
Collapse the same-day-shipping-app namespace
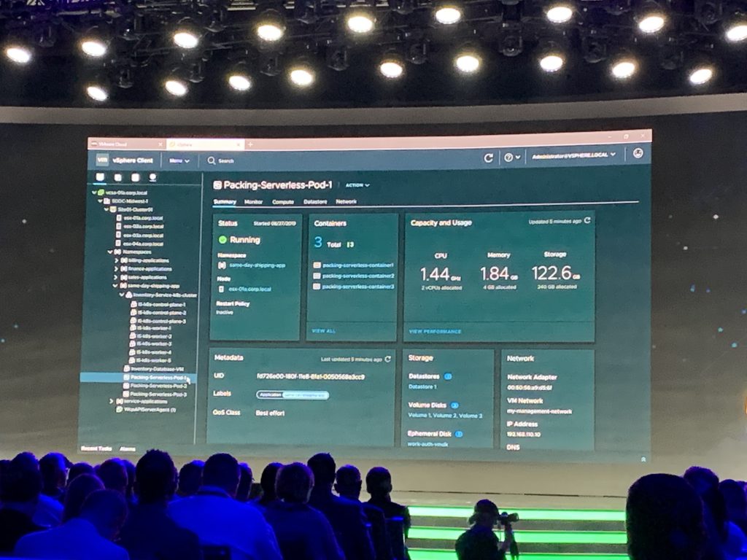click(x=115, y=286)
